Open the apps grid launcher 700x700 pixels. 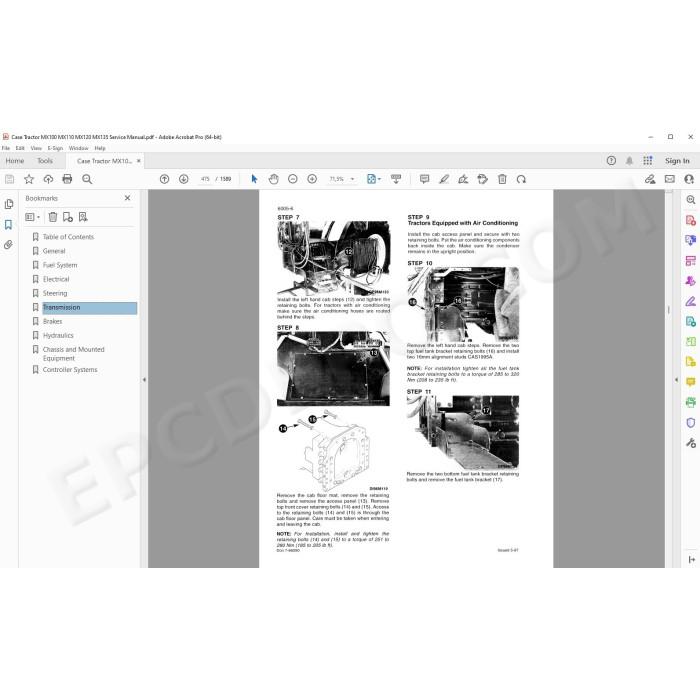click(648, 161)
